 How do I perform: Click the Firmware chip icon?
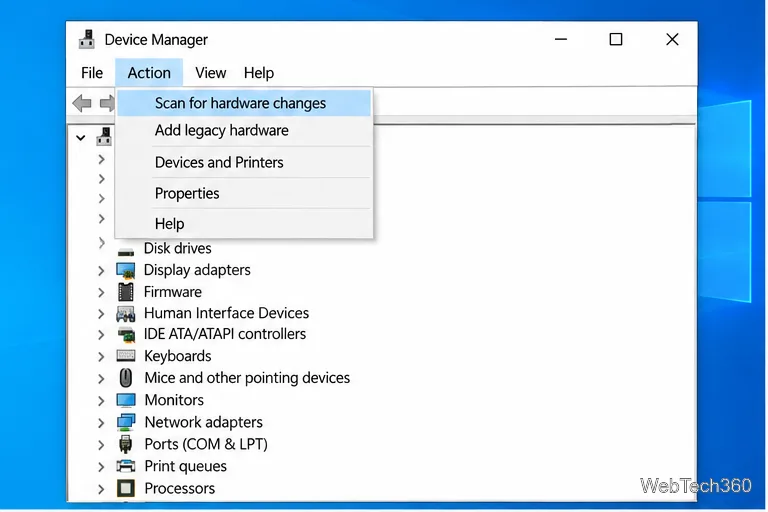click(126, 292)
